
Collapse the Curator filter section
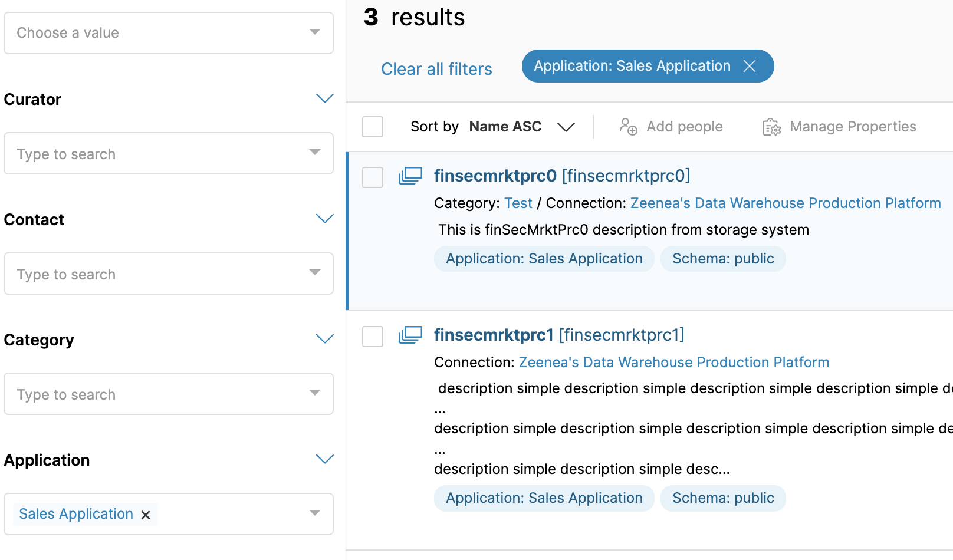[x=324, y=98]
